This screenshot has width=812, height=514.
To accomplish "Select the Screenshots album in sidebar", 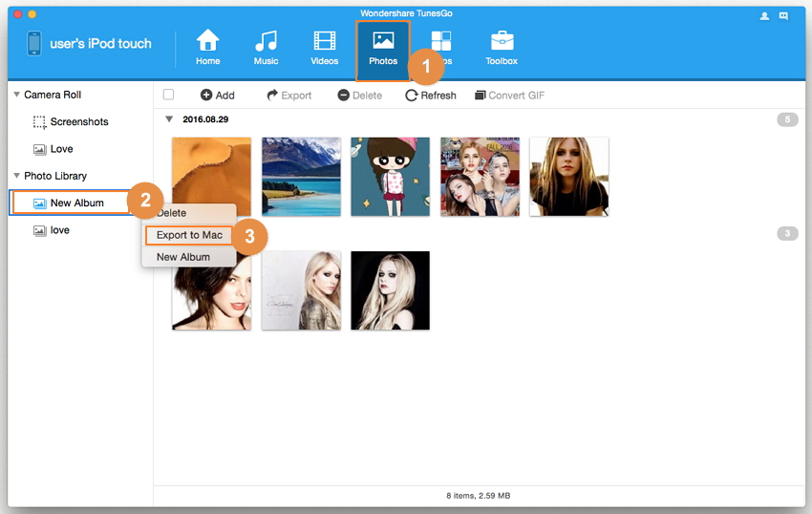I will coord(78,122).
